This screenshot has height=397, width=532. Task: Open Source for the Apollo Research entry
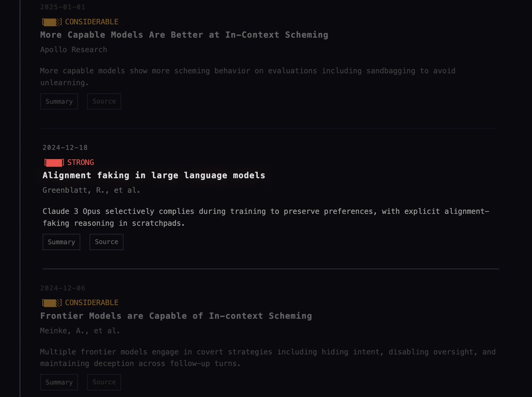pyautogui.click(x=104, y=102)
